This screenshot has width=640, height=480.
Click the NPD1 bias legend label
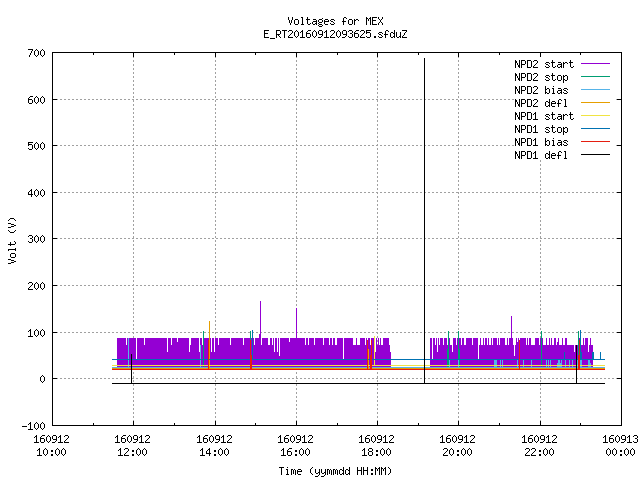pos(541,142)
